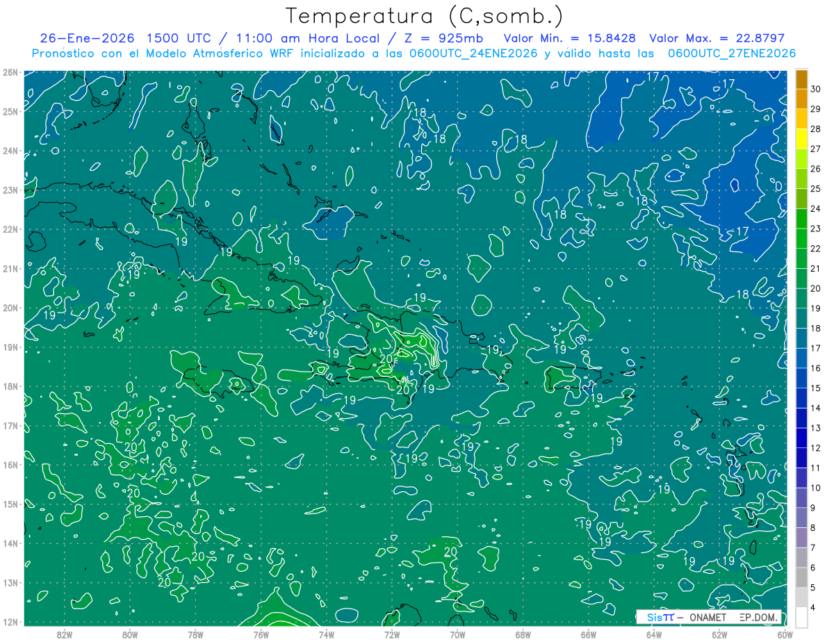Click the "ONAMET" label in the legend box

click(708, 617)
